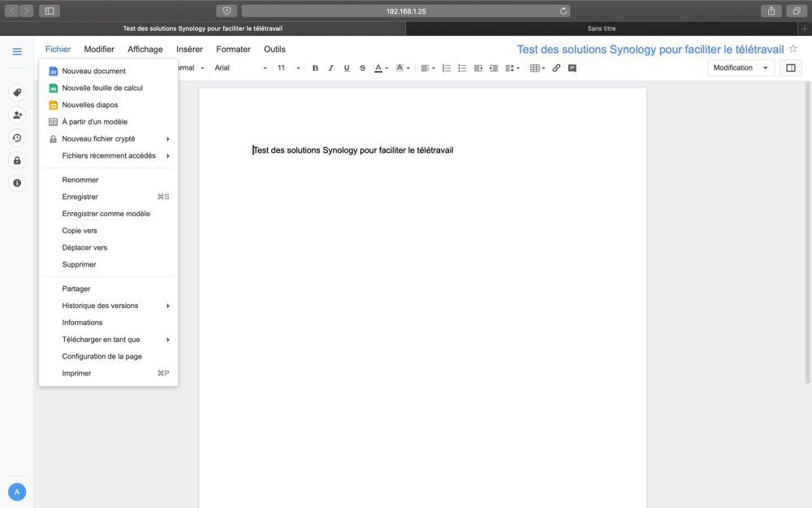Click the tag labels icon in sidebar
This screenshot has height=508, width=812.
click(x=17, y=93)
